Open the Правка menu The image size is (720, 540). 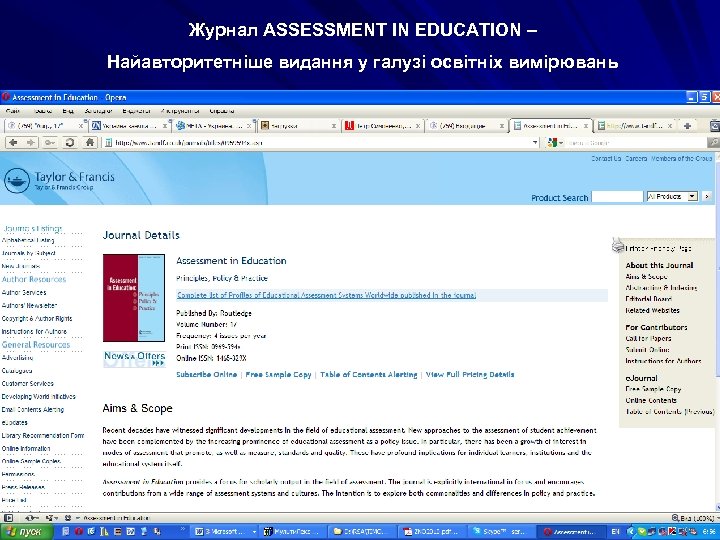pos(42,111)
